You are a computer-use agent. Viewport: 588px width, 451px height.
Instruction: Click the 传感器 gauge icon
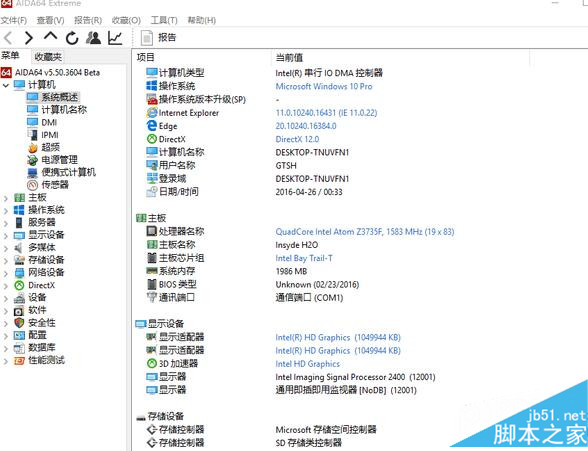click(x=33, y=185)
